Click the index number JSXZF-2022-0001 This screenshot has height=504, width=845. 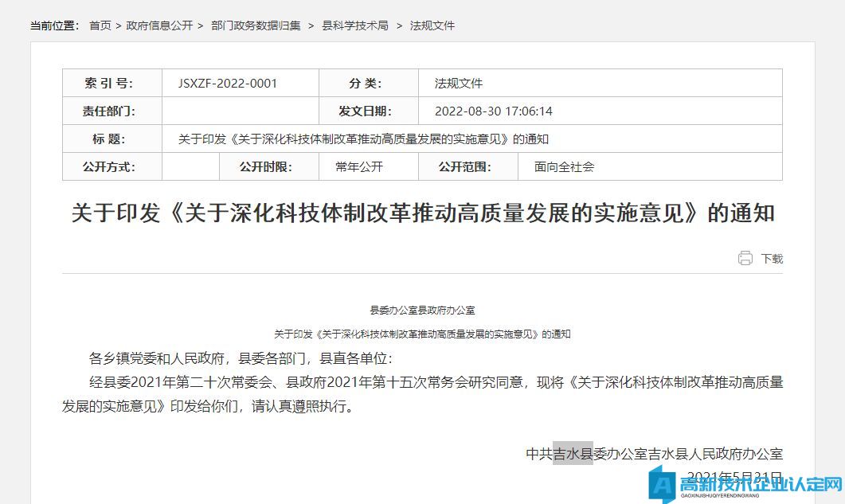coord(229,84)
